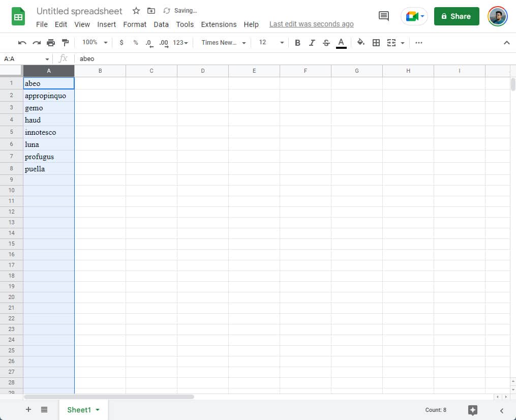Open the borders menu
Image resolution: width=516 pixels, height=420 pixels.
pyautogui.click(x=376, y=42)
